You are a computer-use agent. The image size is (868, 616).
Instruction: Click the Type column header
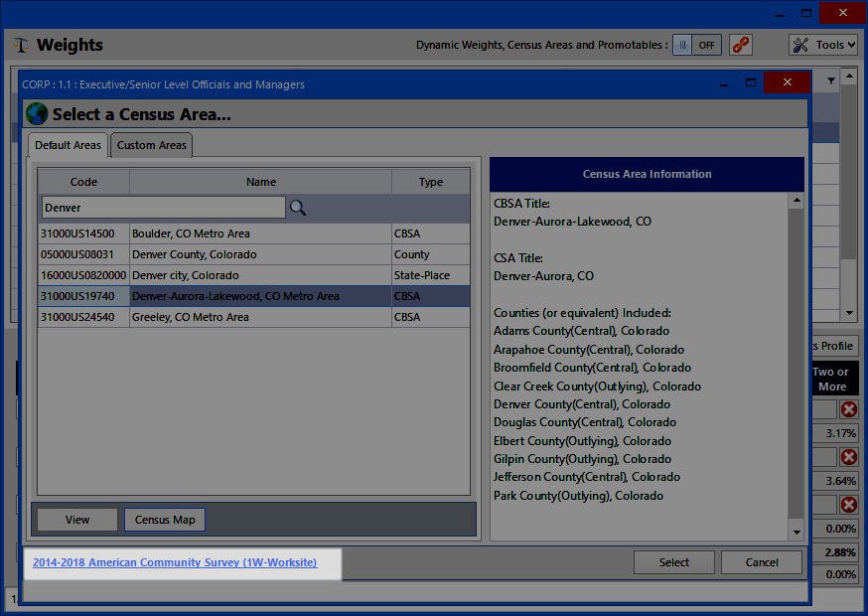tap(431, 182)
